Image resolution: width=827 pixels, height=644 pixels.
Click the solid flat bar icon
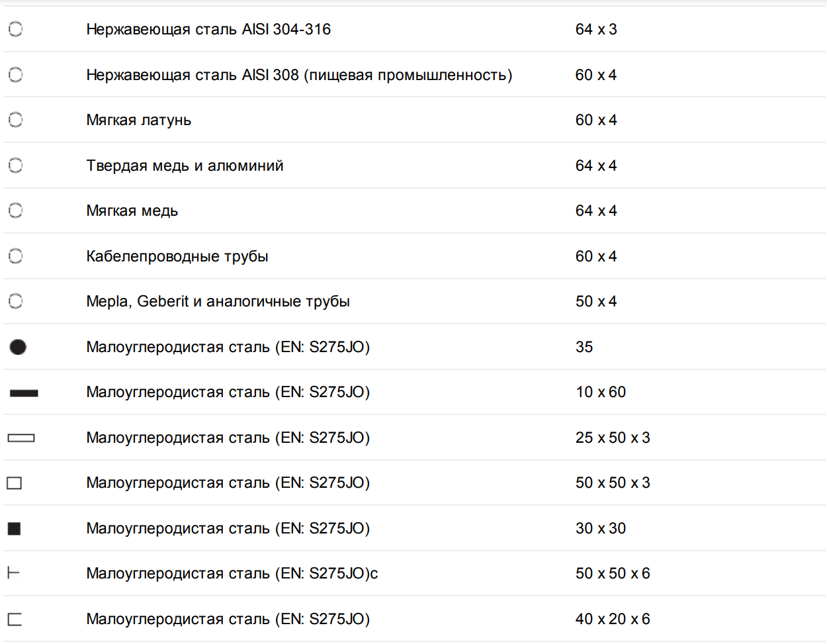click(24, 392)
